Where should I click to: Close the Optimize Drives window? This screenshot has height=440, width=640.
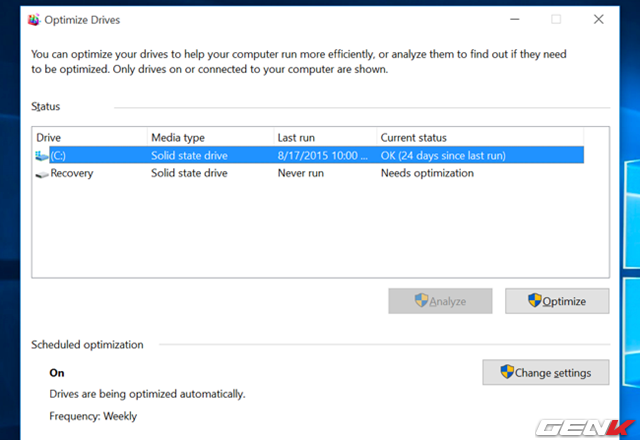tap(598, 19)
